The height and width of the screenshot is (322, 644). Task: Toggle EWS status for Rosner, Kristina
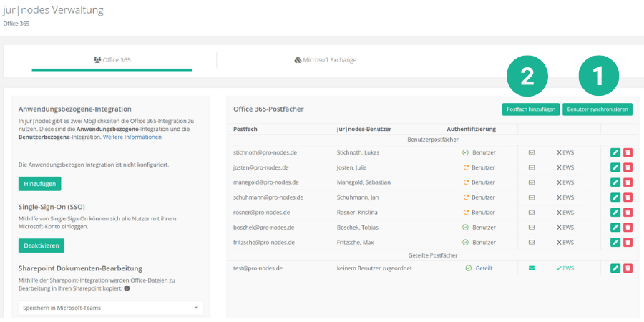click(x=565, y=213)
